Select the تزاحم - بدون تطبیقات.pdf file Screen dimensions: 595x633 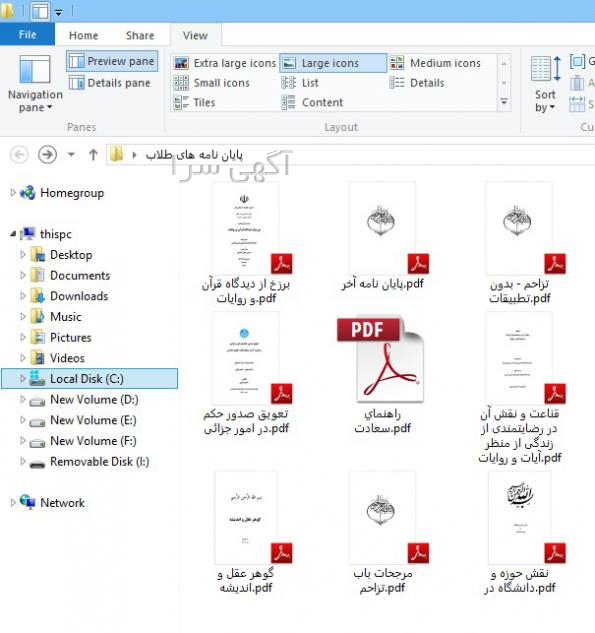[519, 242]
